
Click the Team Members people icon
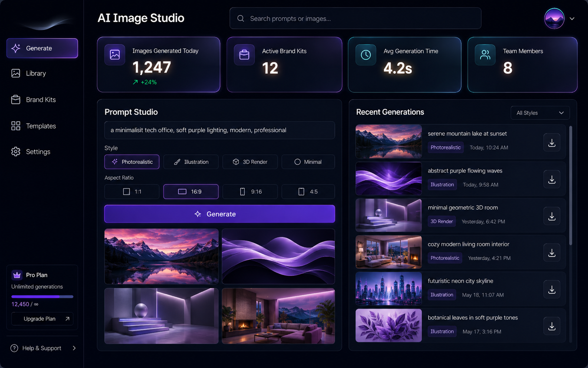(x=485, y=55)
